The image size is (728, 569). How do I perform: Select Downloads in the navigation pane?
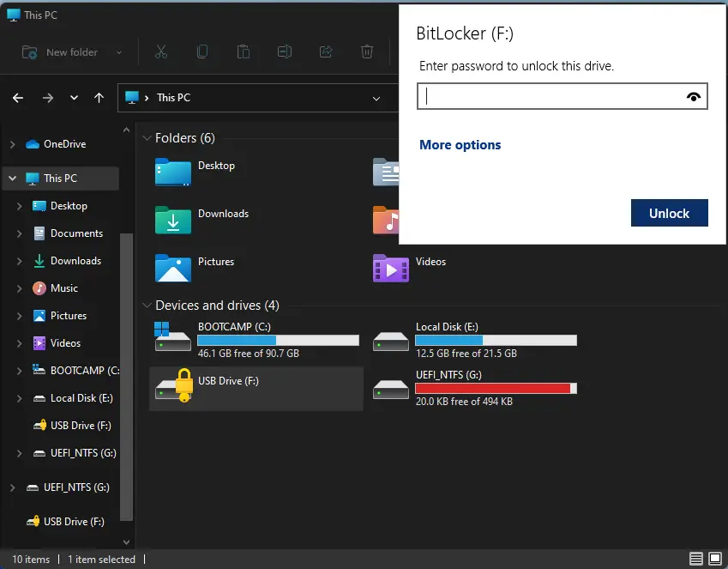pyautogui.click(x=75, y=260)
